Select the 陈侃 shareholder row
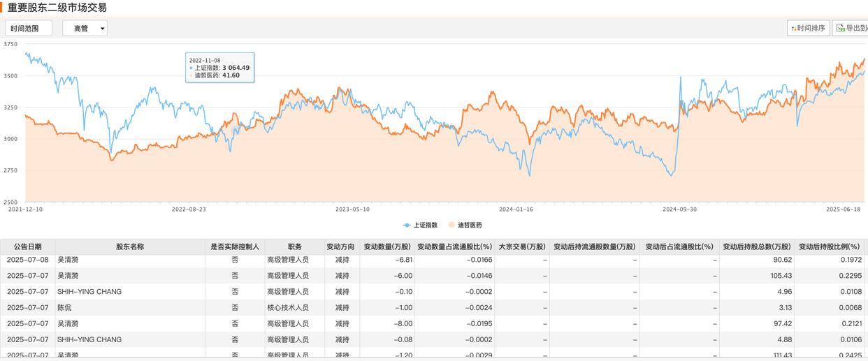 (64, 307)
